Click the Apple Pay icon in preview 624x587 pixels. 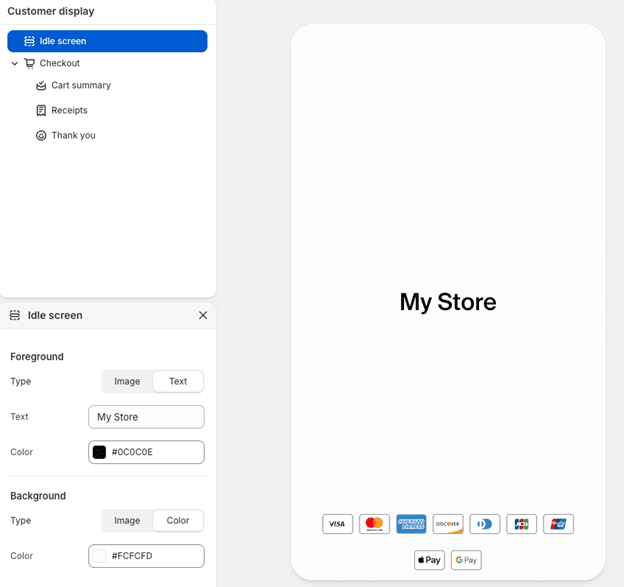tap(429, 560)
